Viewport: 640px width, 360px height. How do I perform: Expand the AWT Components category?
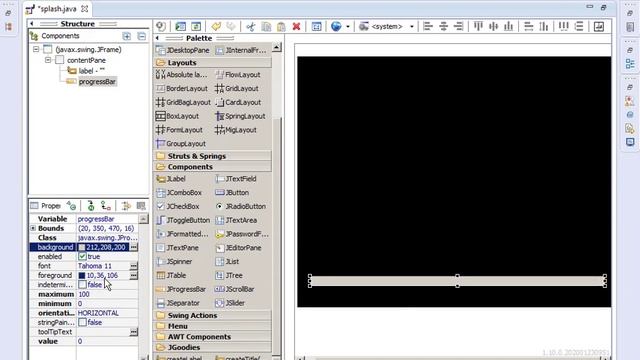coord(213,337)
